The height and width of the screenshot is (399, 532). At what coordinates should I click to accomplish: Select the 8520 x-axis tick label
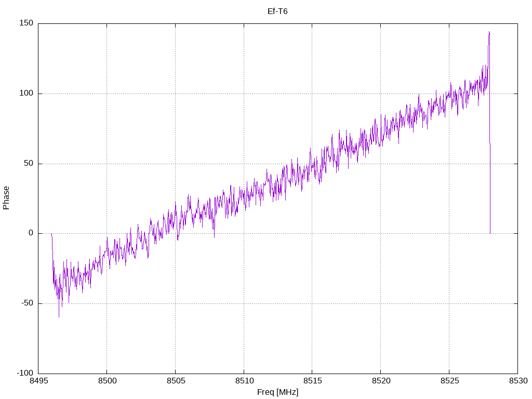click(x=381, y=381)
